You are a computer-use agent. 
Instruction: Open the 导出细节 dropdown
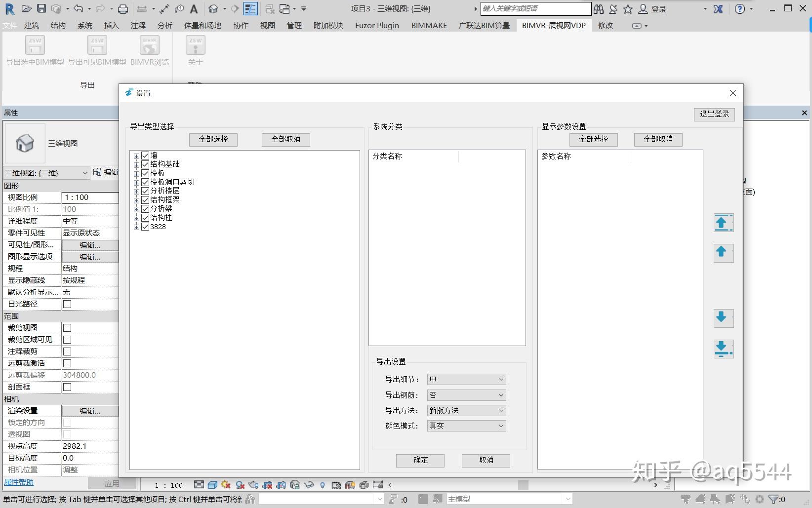click(x=466, y=379)
